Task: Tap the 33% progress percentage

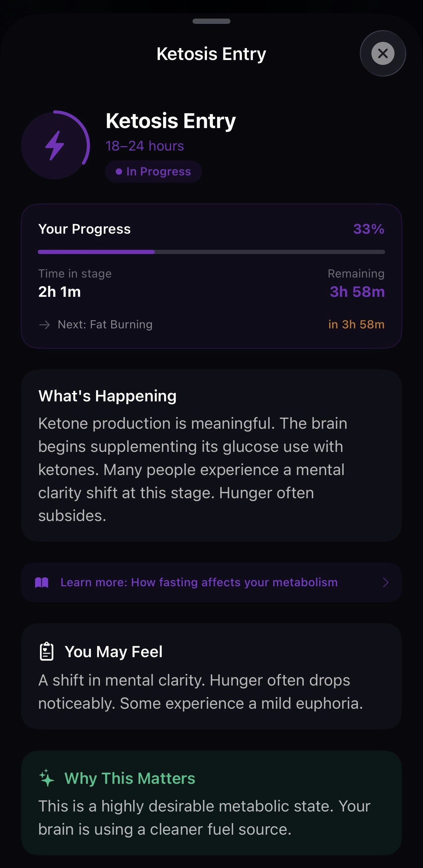Action: coord(369,229)
